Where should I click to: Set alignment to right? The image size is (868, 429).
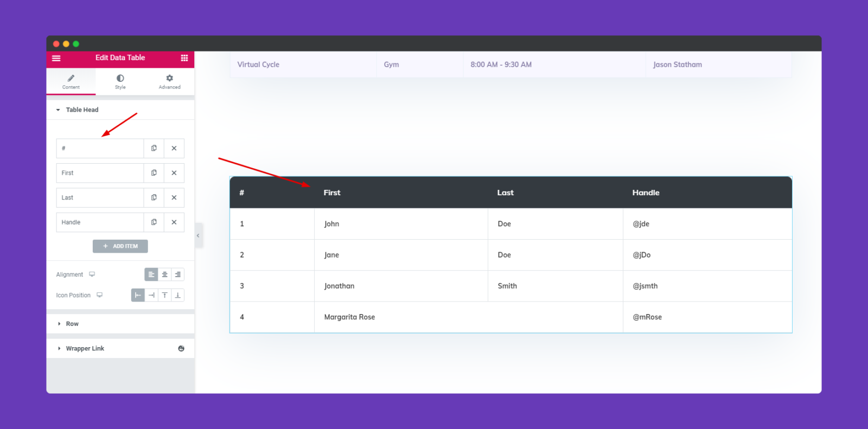click(x=178, y=274)
